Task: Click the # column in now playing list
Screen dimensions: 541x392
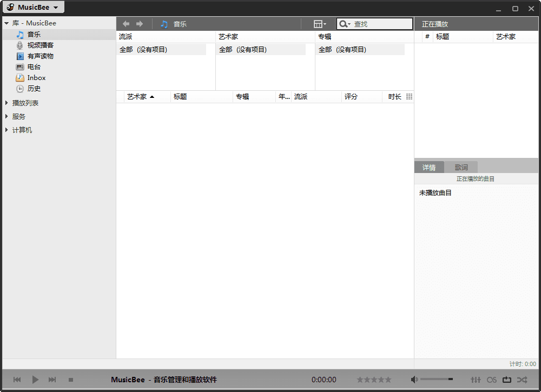Action: (427, 37)
